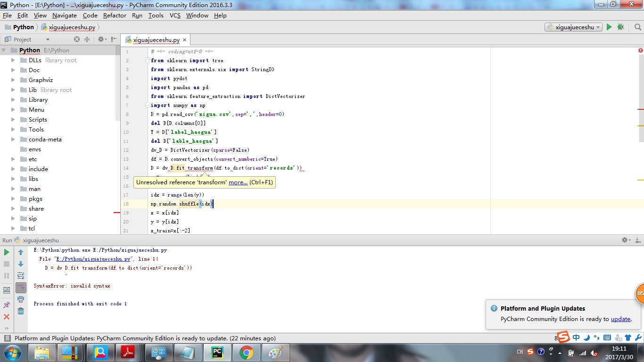The image size is (644, 362).
Task: Open the File menu
Action: [7, 16]
